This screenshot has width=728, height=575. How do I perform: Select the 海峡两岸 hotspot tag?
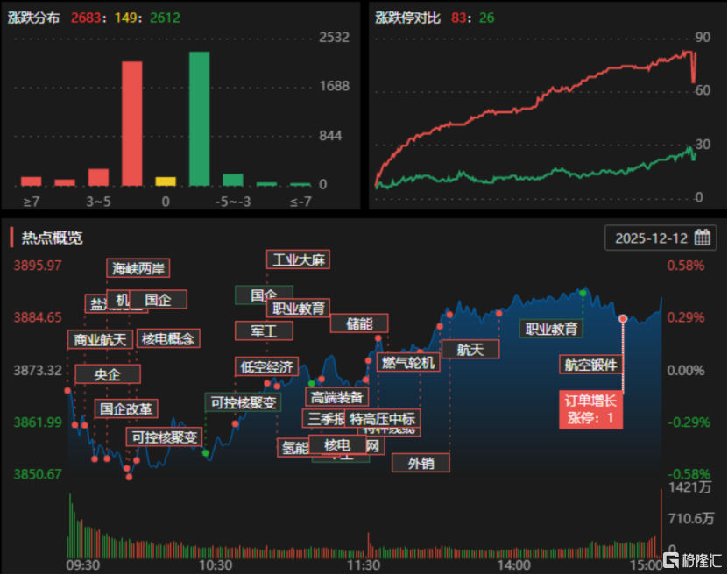tap(140, 267)
